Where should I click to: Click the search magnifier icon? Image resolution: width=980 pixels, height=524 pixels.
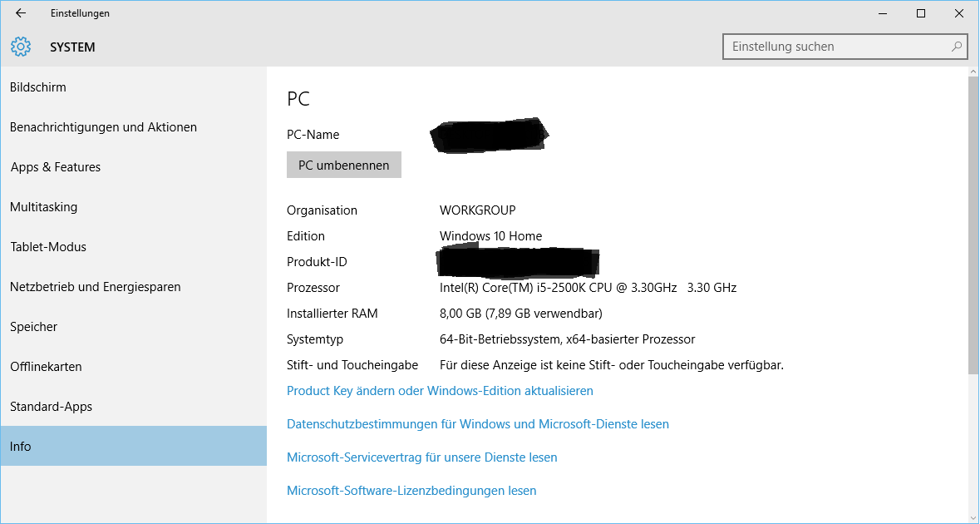coord(956,47)
